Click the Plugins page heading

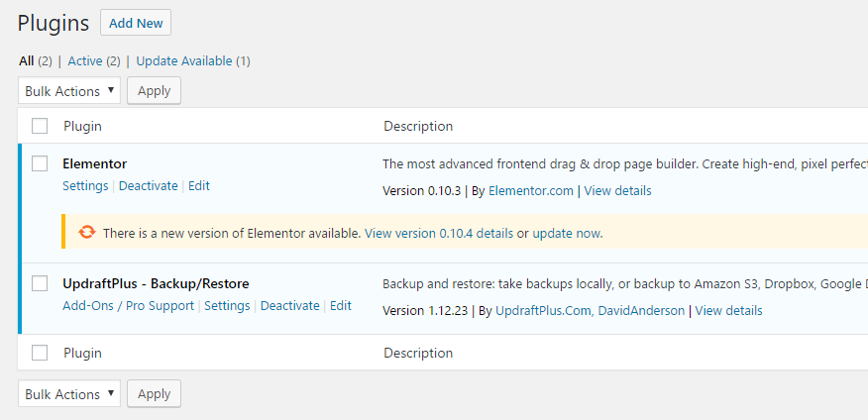click(x=54, y=23)
